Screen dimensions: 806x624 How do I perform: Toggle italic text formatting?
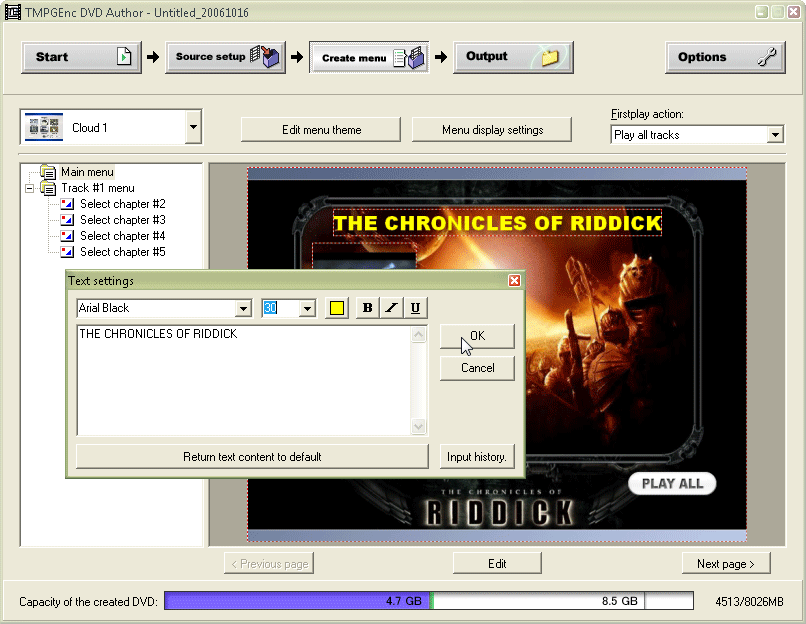click(391, 308)
